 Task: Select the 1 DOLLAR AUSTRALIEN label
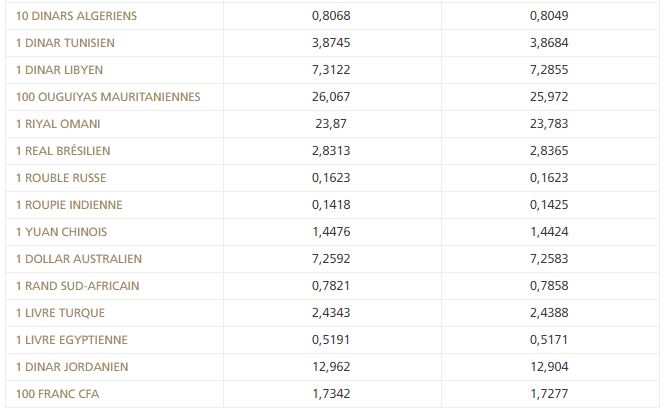pyautogui.click(x=79, y=260)
